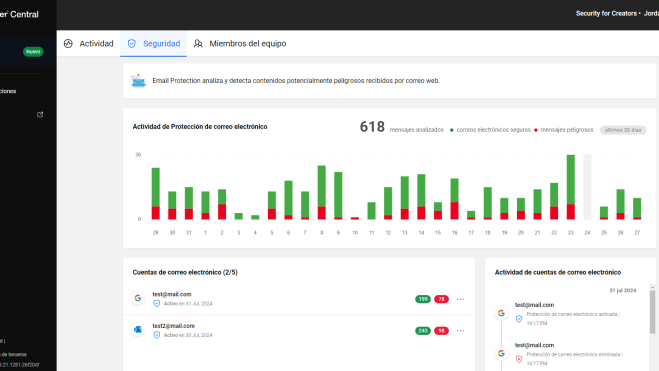Image resolution: width=659 pixels, height=371 pixels.
Task: Click the Seguridad shield icon
Action: tap(132, 44)
